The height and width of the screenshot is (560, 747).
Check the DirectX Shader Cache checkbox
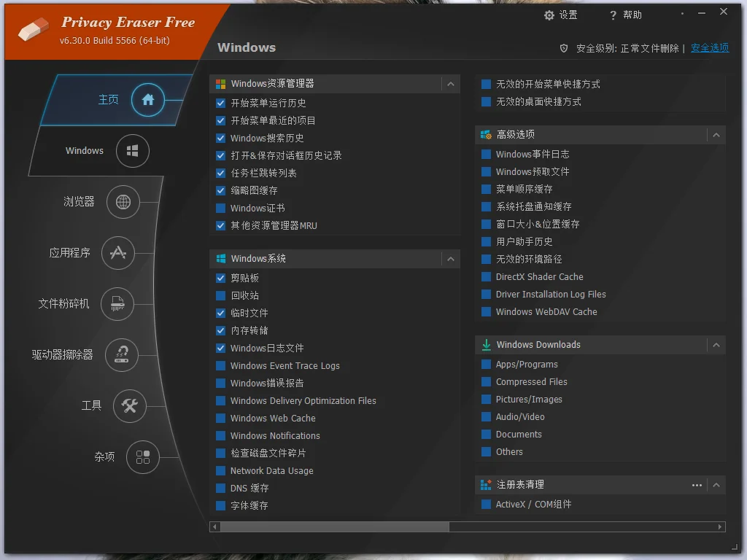(x=486, y=276)
